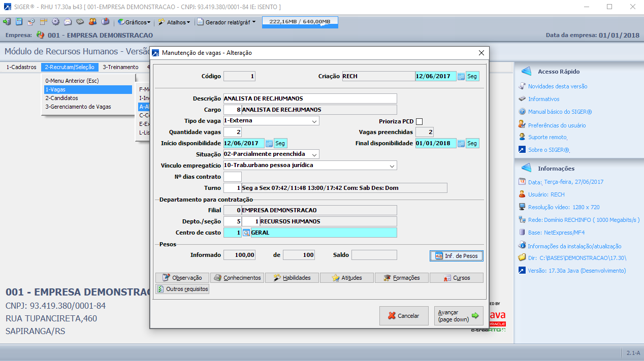
Task: Close the Manutenção de vagas dialog
Action: tap(481, 53)
